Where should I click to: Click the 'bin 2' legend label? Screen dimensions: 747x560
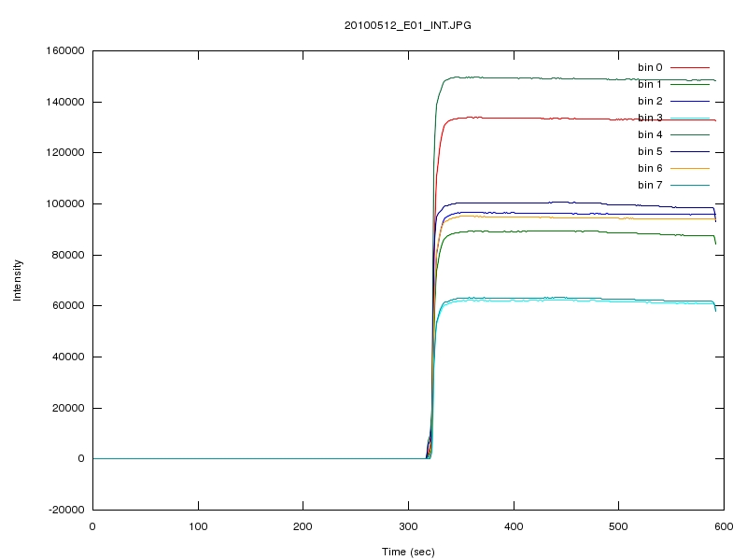[650, 101]
